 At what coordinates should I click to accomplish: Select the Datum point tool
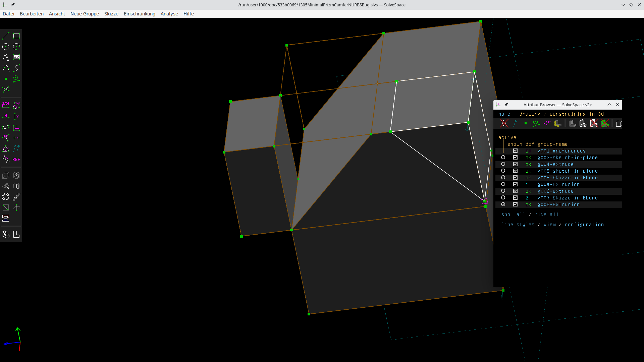pos(5,79)
